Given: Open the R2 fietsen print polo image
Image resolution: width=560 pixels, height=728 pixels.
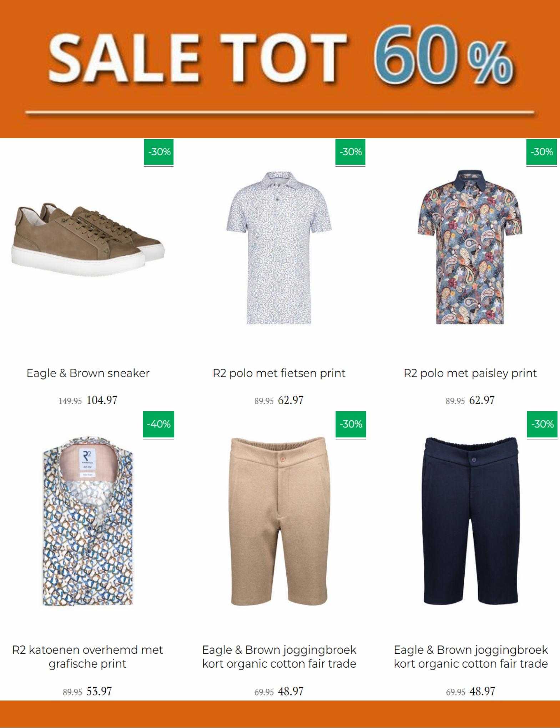Looking at the screenshot, I should point(279,247).
